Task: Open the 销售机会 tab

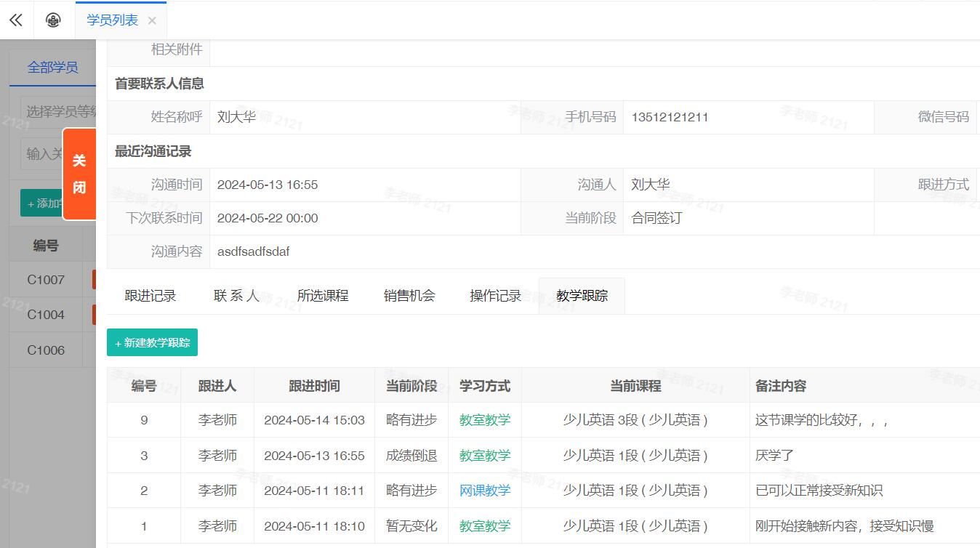Action: [409, 296]
